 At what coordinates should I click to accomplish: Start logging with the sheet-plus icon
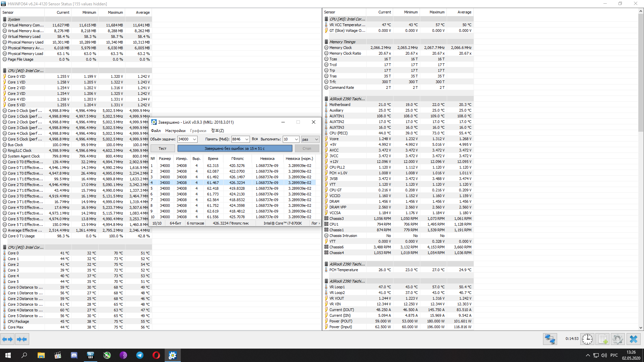click(603, 339)
